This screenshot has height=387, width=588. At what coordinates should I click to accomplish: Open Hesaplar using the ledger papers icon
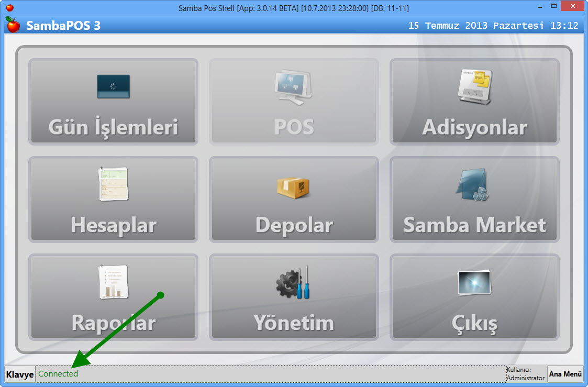pos(113,184)
